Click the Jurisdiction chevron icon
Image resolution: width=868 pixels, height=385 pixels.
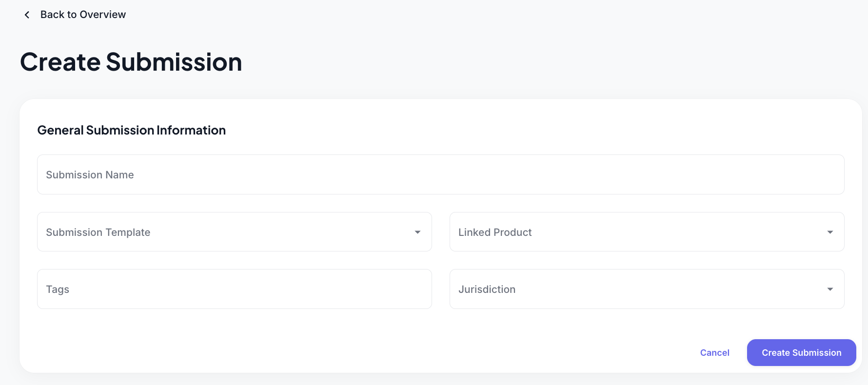(x=829, y=289)
